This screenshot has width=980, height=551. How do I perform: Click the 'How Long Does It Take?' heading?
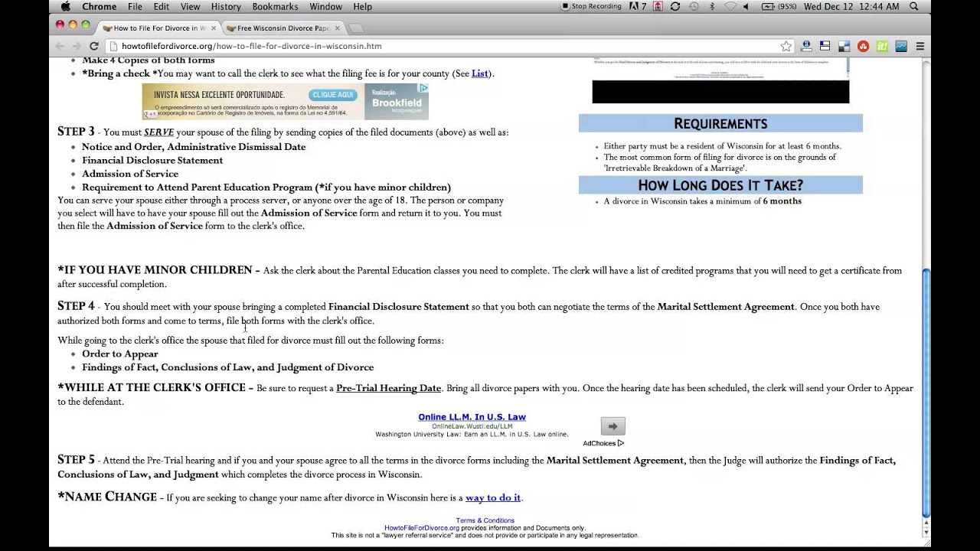pyautogui.click(x=720, y=185)
